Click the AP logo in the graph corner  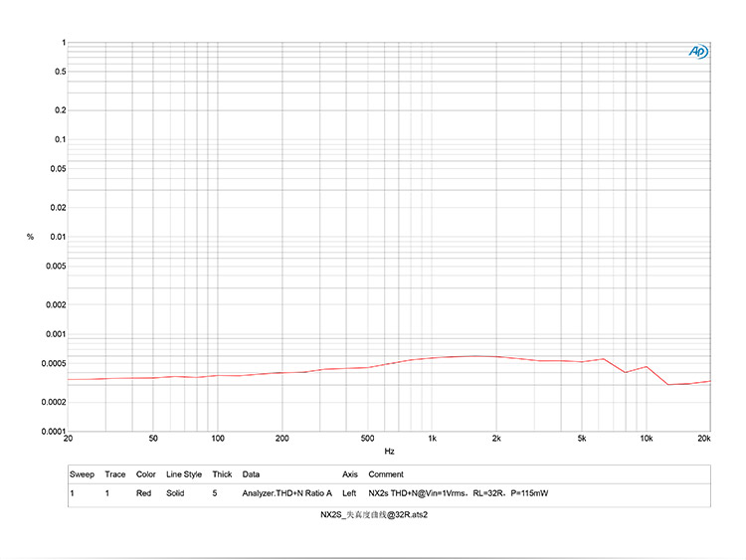click(x=698, y=52)
